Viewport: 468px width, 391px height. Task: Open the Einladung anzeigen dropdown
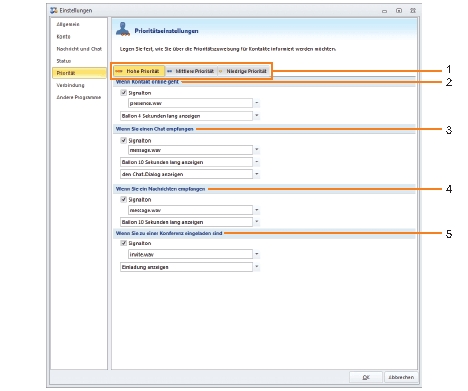tap(257, 267)
